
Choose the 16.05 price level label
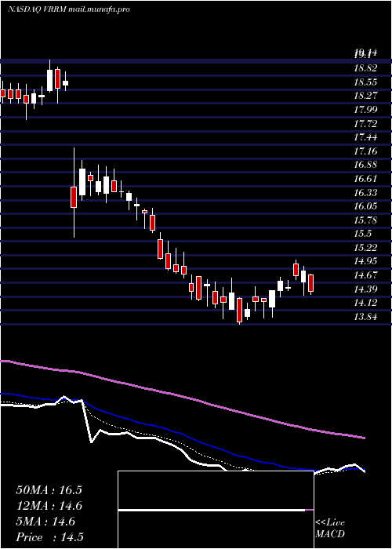[x=366, y=205]
